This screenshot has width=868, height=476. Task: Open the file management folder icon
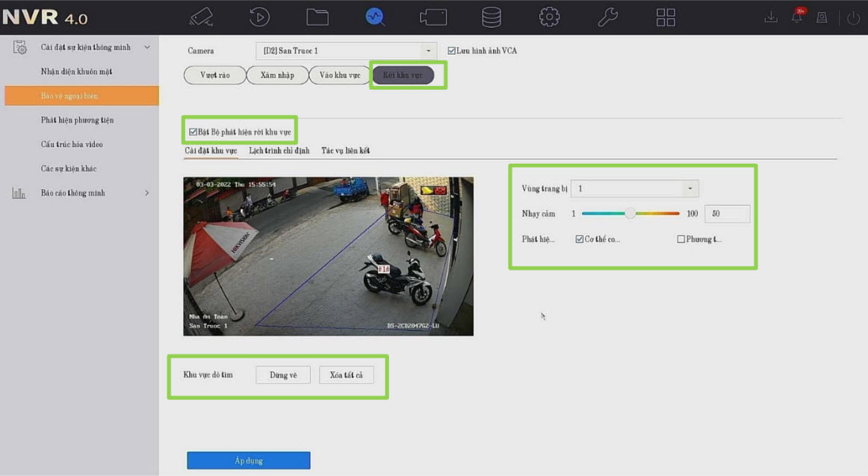pyautogui.click(x=317, y=16)
